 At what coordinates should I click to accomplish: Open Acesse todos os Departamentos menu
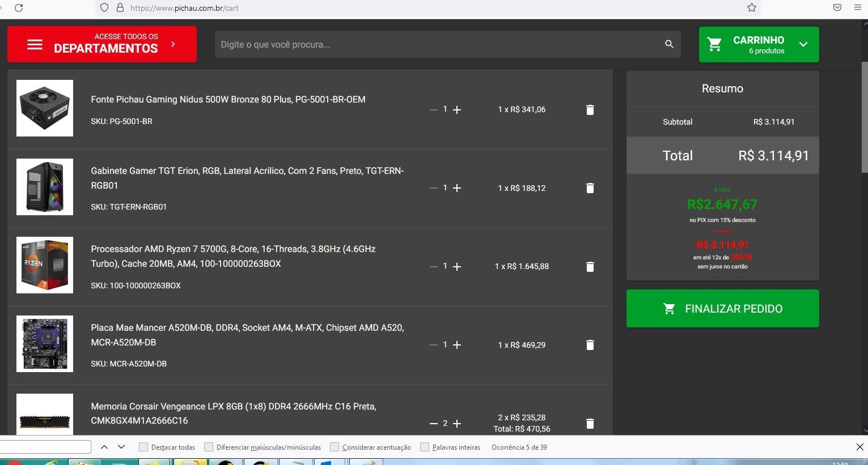pyautogui.click(x=102, y=44)
